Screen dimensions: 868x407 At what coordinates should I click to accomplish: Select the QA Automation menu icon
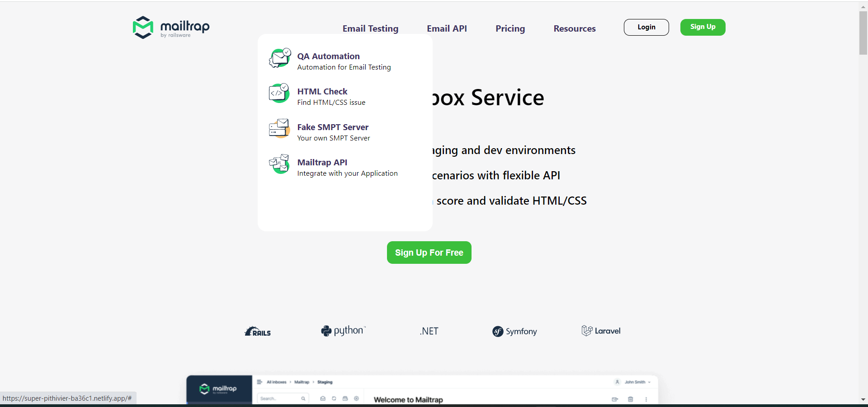point(279,58)
